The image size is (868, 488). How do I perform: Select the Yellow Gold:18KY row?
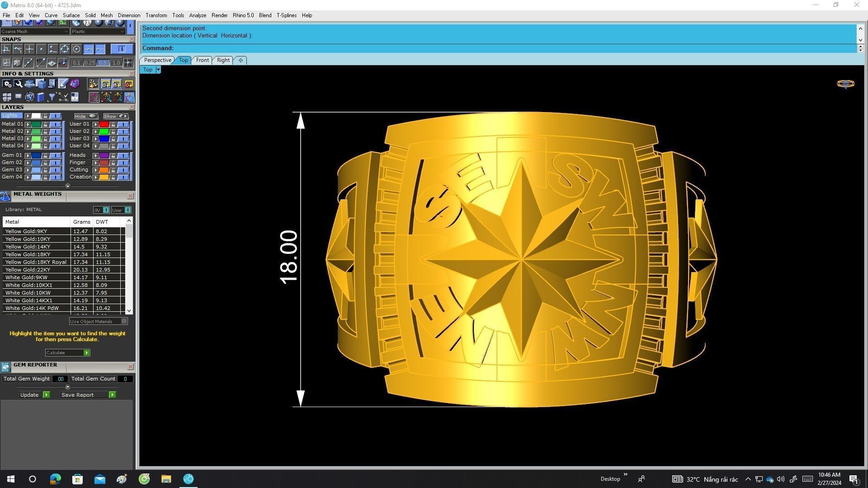[x=64, y=254]
